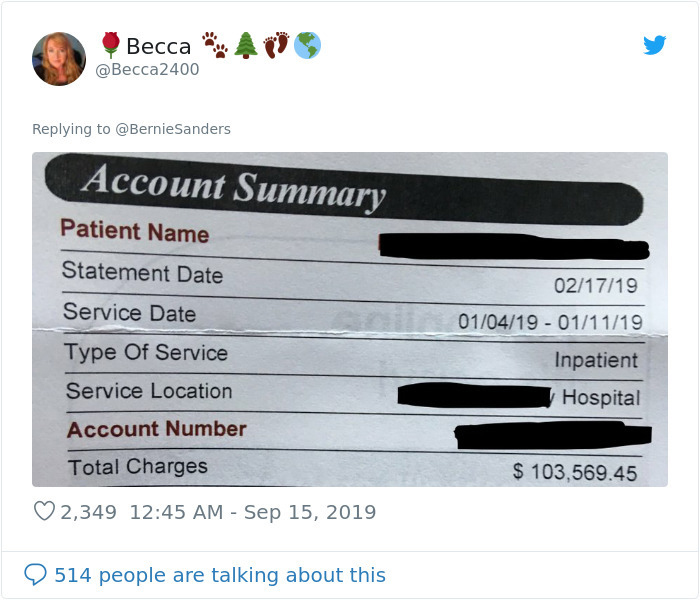Click the rose emoji before Becca
Image resolution: width=700 pixels, height=600 pixels.
[110, 45]
